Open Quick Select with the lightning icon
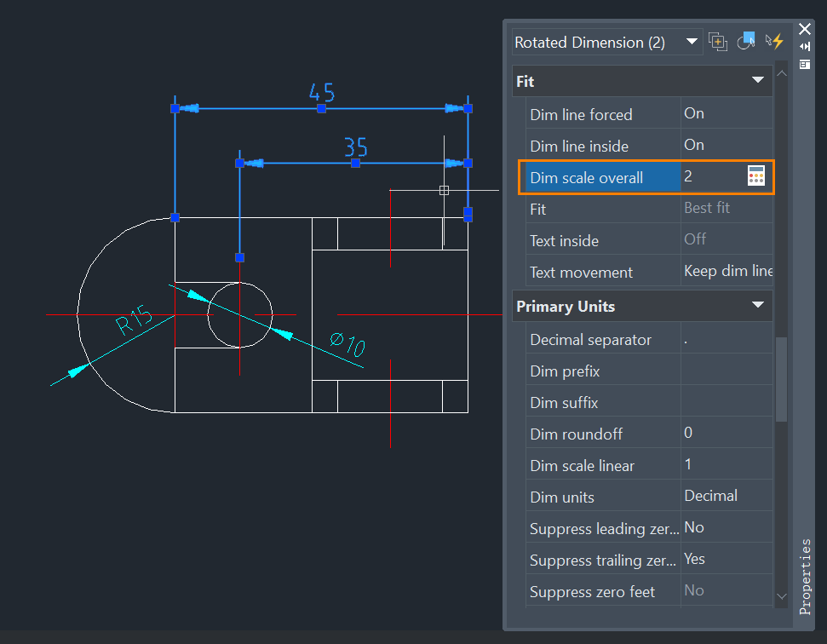The height and width of the screenshot is (644, 827). [774, 42]
